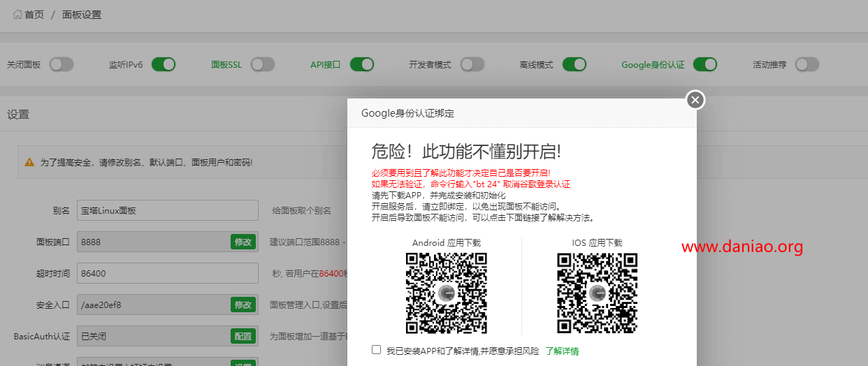Click the Android 应用下载 label
Viewport: 868px width, 366px height.
point(447,243)
